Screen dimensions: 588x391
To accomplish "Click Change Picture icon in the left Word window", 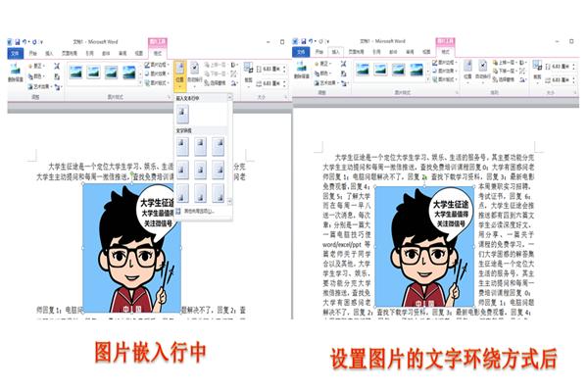I will (57, 76).
